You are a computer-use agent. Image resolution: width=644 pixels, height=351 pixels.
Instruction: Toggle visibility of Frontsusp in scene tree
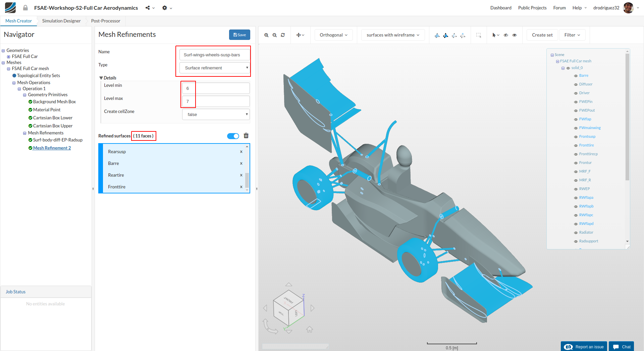tap(576, 137)
